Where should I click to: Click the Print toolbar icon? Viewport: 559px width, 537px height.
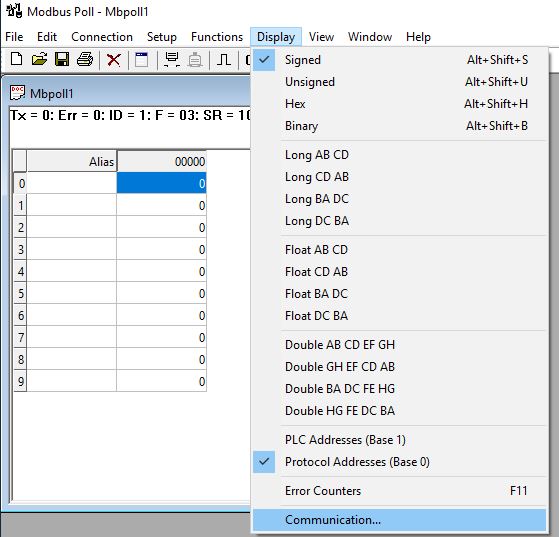point(85,59)
